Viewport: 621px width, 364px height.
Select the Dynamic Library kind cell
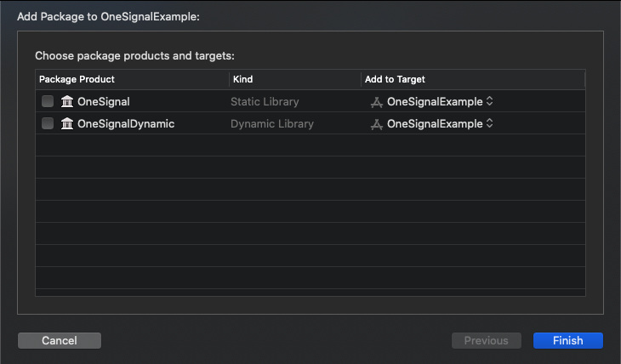point(272,124)
